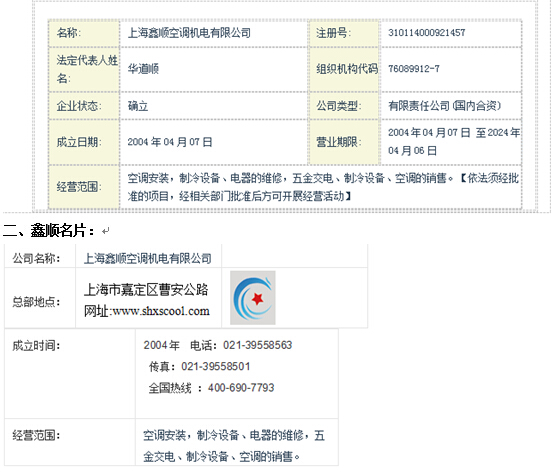Open the www.shxscool.com website link

tap(161, 311)
